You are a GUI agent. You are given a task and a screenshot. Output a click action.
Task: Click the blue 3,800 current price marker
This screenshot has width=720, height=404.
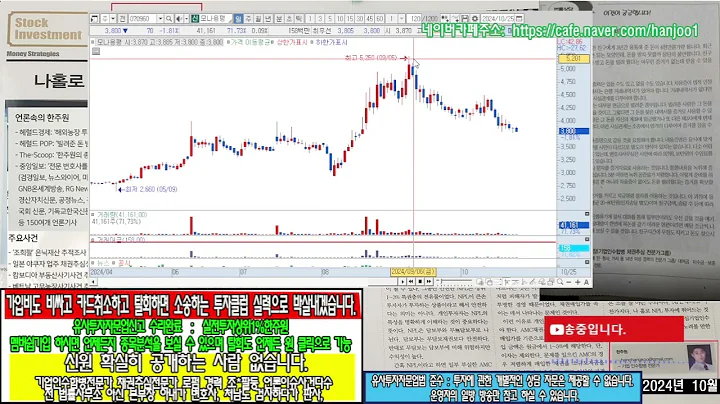(x=574, y=131)
